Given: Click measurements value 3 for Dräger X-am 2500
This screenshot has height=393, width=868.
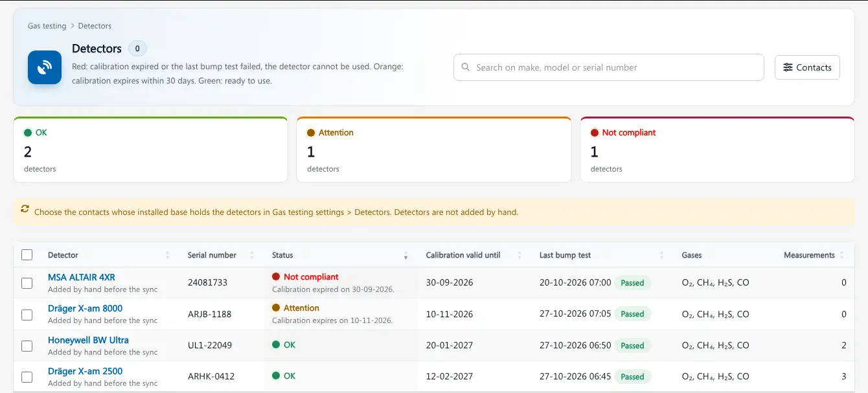Looking at the screenshot, I should (x=844, y=376).
